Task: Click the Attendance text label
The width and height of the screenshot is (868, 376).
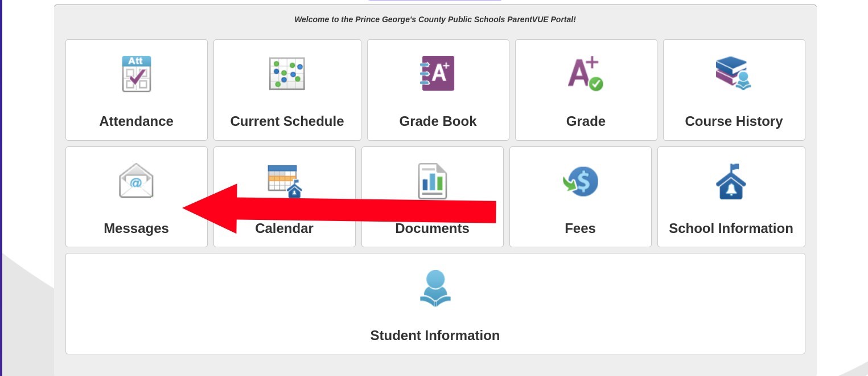Action: 137,121
